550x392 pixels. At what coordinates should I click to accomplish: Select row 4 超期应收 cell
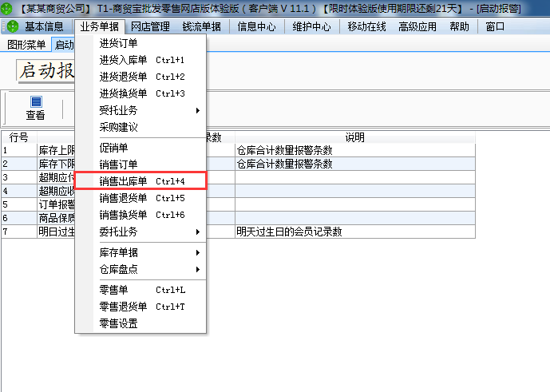56,191
